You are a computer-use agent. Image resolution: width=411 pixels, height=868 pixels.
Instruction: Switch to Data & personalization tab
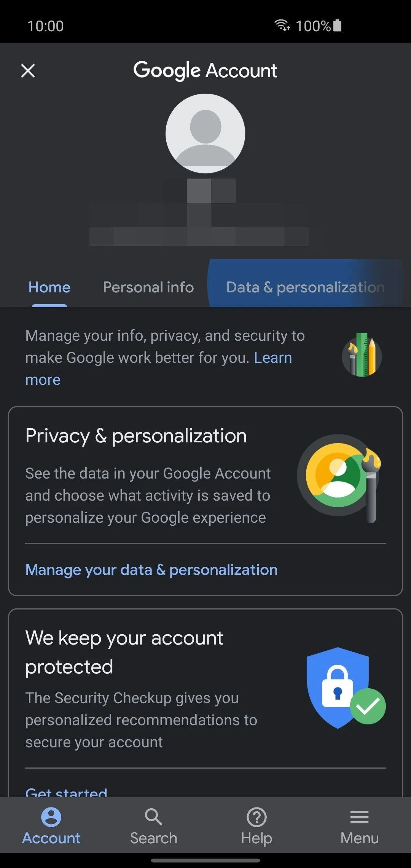[306, 287]
